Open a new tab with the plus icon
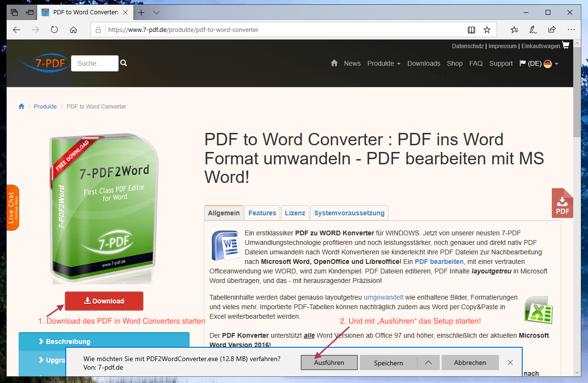Image resolution: width=588 pixels, height=383 pixels. 142,12
